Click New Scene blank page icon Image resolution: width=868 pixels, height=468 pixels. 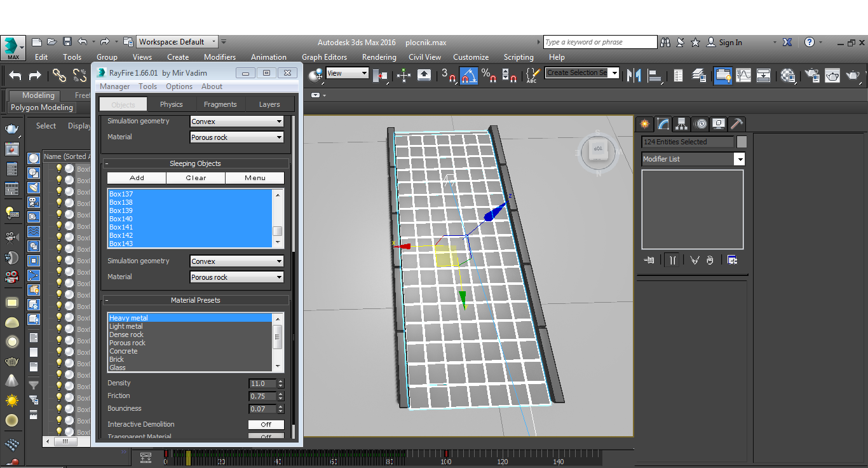(37, 42)
